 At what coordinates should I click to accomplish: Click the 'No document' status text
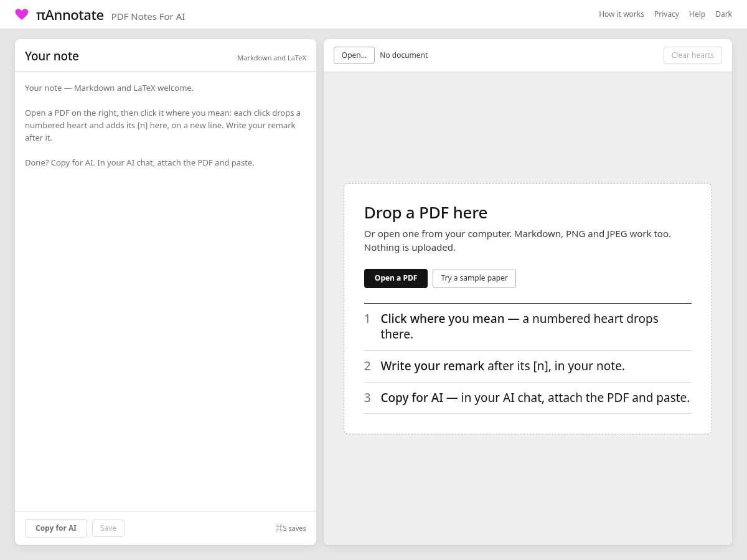(x=404, y=55)
